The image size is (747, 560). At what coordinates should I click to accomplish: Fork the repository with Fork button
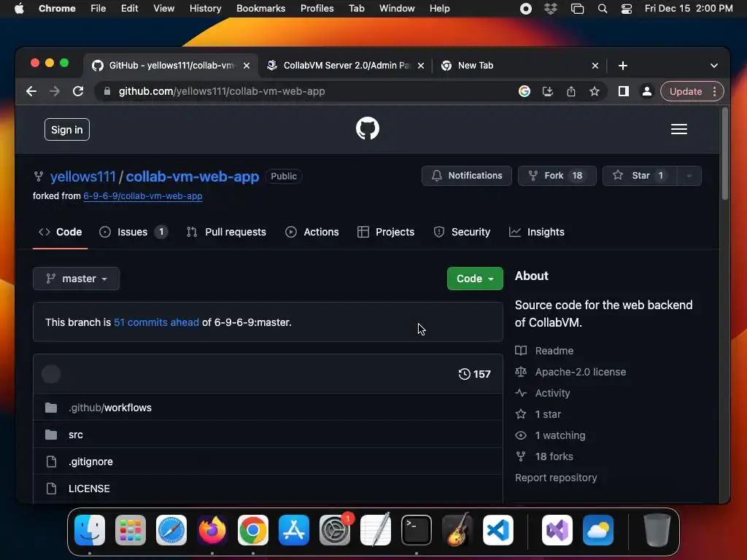pos(557,176)
